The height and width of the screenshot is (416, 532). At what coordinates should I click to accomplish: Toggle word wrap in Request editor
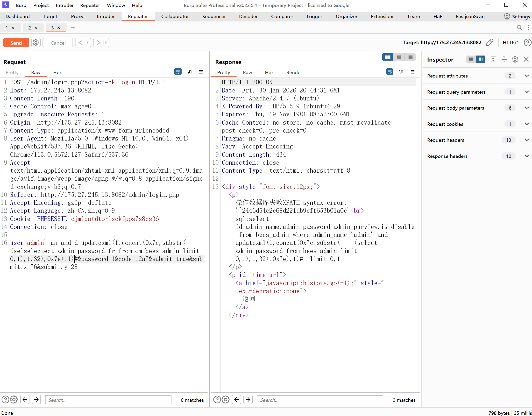coord(178,72)
